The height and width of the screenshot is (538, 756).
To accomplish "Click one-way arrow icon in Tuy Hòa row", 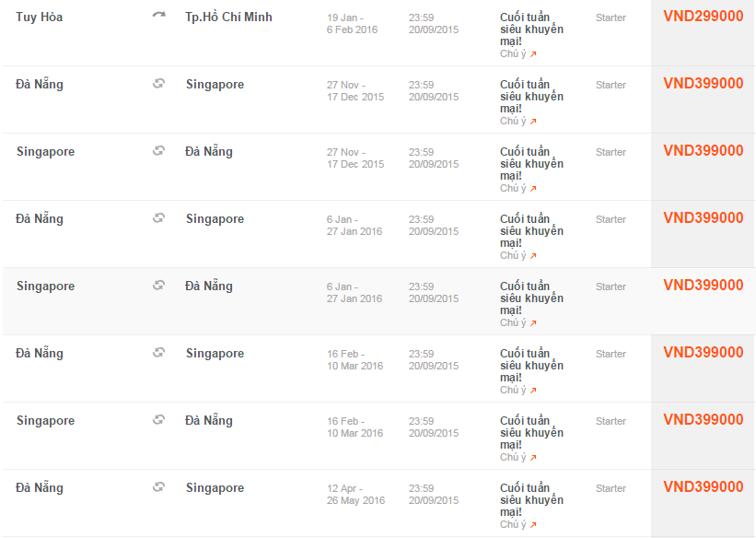I will pos(158,17).
